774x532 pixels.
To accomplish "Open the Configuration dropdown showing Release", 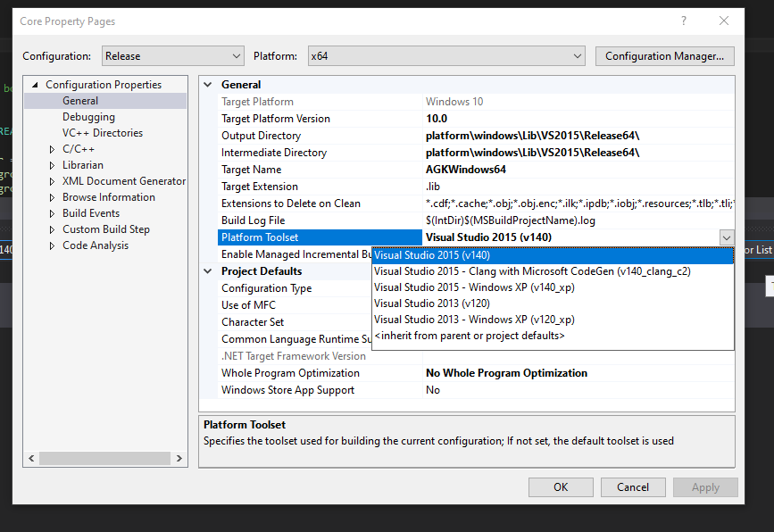I will point(173,56).
